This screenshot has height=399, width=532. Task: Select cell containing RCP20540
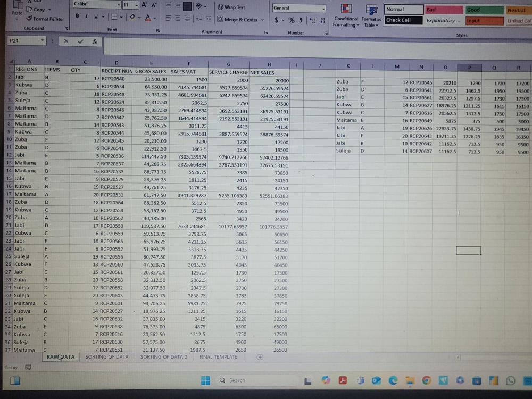pos(116,79)
